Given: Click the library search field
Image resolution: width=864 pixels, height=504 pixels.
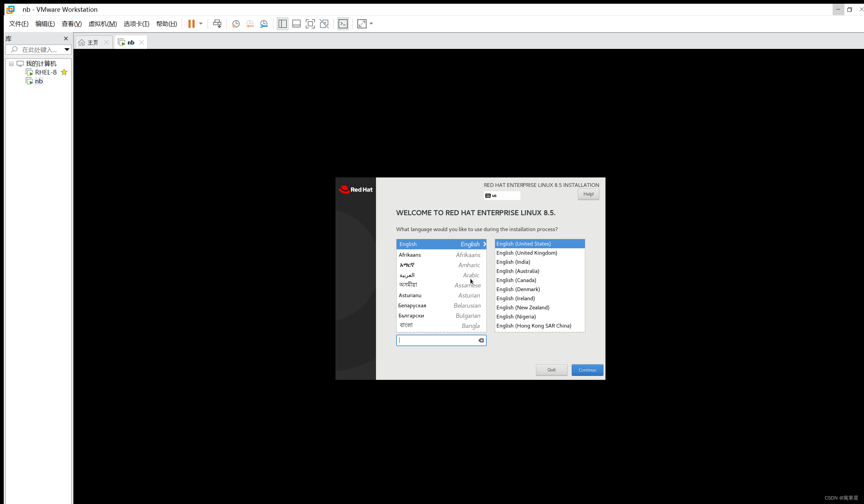Looking at the screenshot, I should [36, 50].
